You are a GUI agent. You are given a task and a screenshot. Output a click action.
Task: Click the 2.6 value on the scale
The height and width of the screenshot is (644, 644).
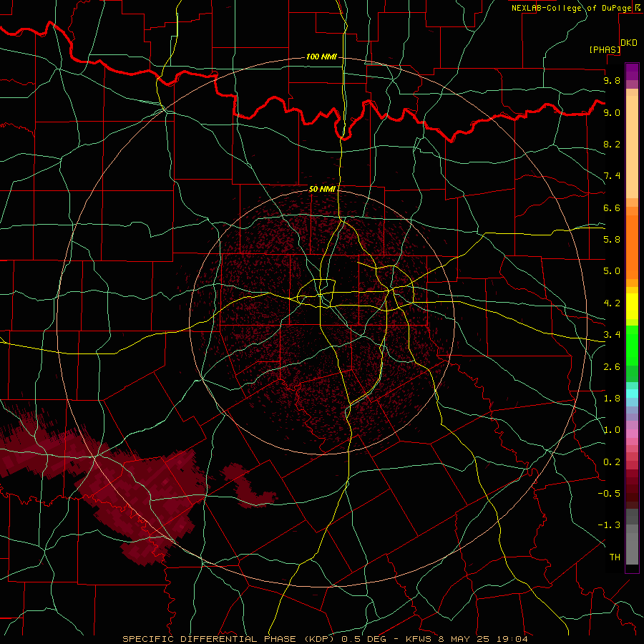[612, 367]
